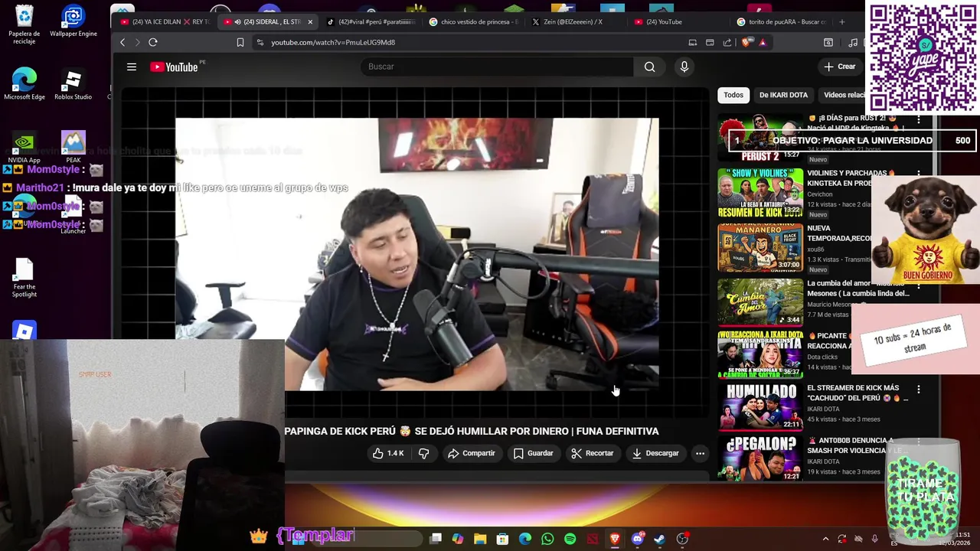Image resolution: width=980 pixels, height=551 pixels.
Task: Click the YouTube logo to go home
Action: (175, 67)
